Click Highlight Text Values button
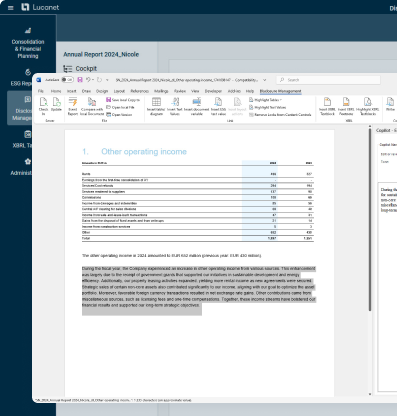397x416 pixels. point(267,107)
